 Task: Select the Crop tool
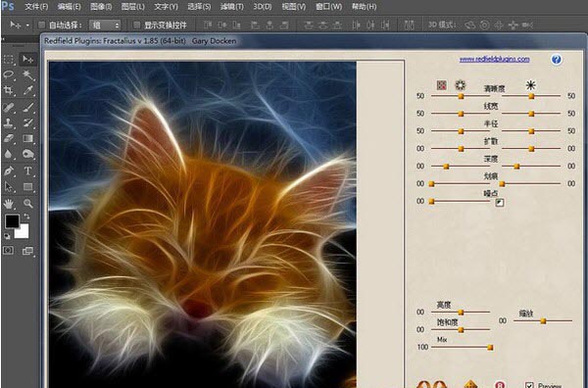click(8, 90)
